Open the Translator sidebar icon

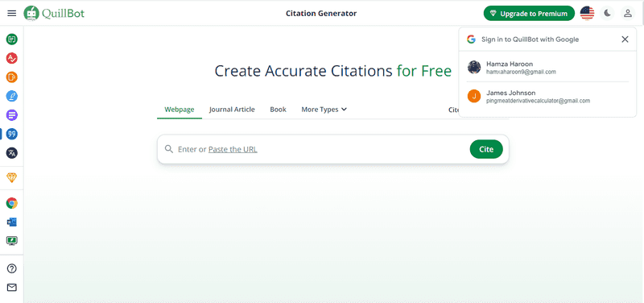(x=12, y=153)
